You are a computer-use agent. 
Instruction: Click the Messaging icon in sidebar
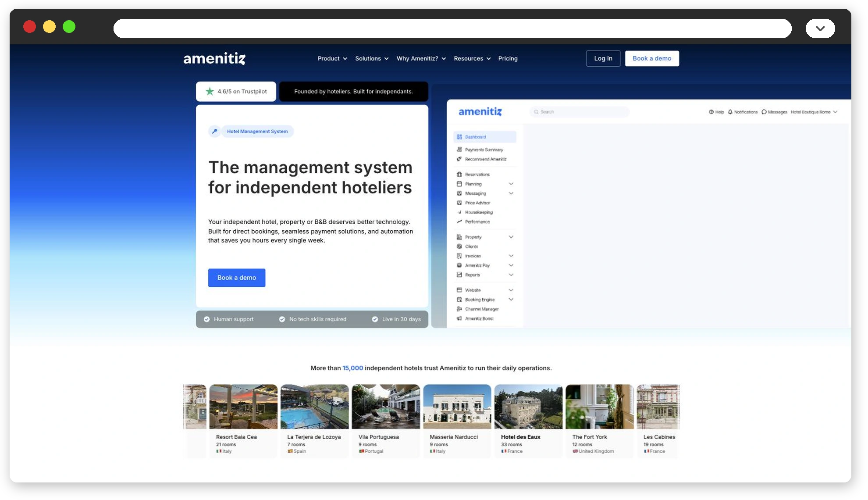point(459,193)
